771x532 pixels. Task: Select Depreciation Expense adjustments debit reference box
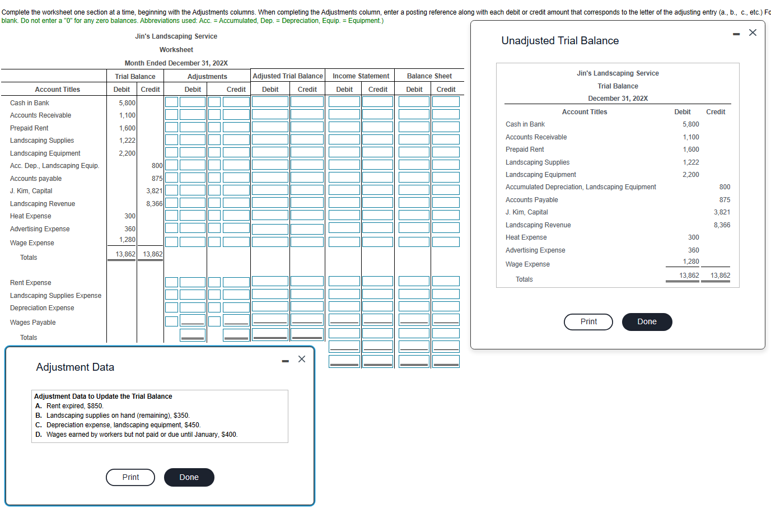pyautogui.click(x=171, y=307)
